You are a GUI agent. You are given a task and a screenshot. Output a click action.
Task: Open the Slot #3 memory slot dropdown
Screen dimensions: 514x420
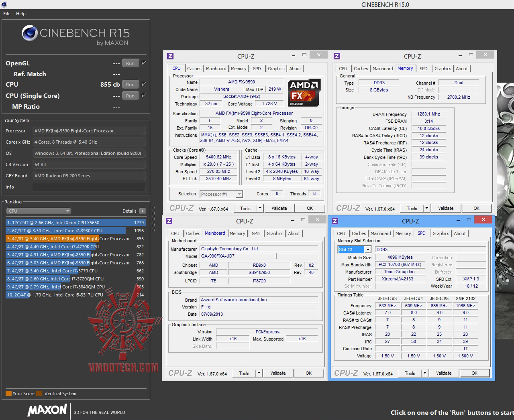pos(354,250)
